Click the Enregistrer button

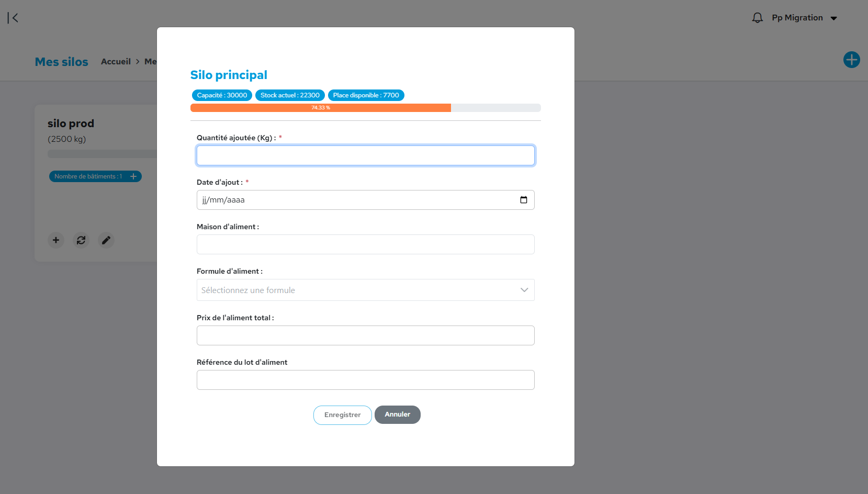pos(342,415)
